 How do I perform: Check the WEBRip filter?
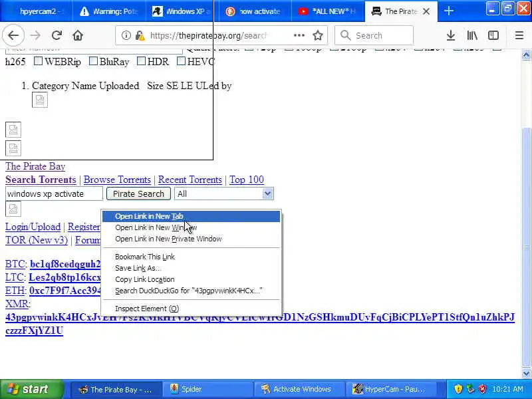[39, 61]
